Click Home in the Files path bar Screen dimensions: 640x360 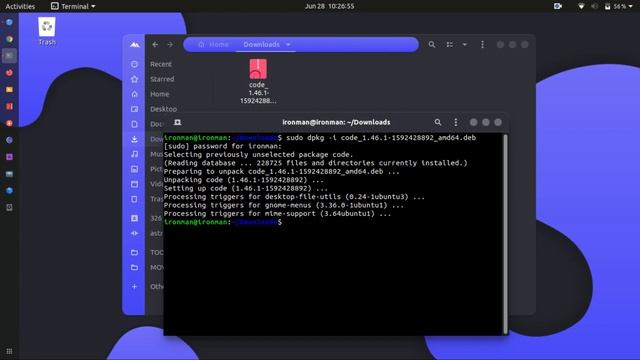pos(213,44)
